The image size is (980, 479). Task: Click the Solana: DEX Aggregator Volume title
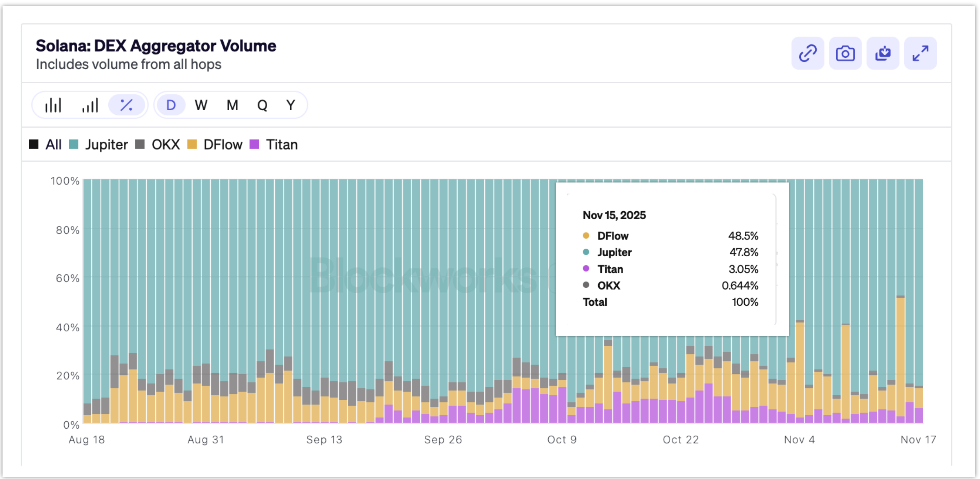click(x=156, y=46)
